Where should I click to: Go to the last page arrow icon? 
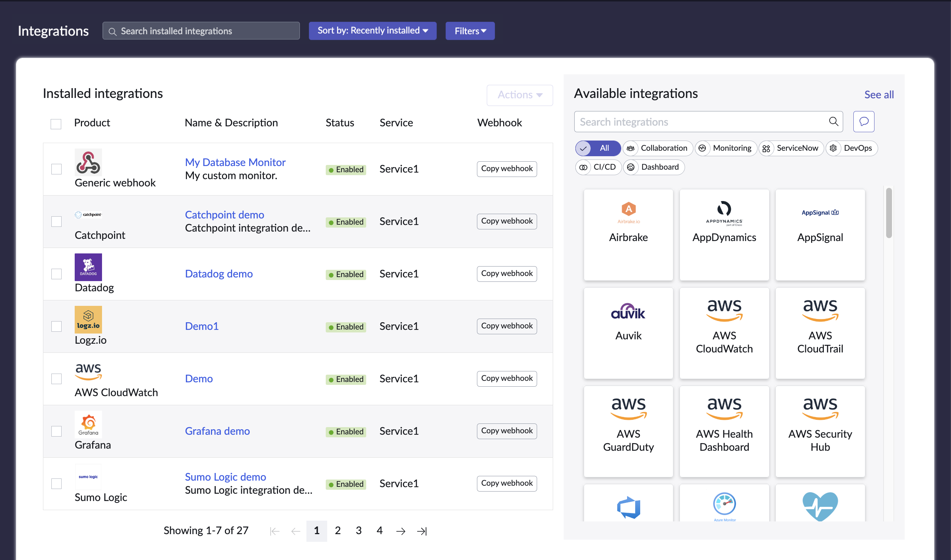pyautogui.click(x=422, y=531)
